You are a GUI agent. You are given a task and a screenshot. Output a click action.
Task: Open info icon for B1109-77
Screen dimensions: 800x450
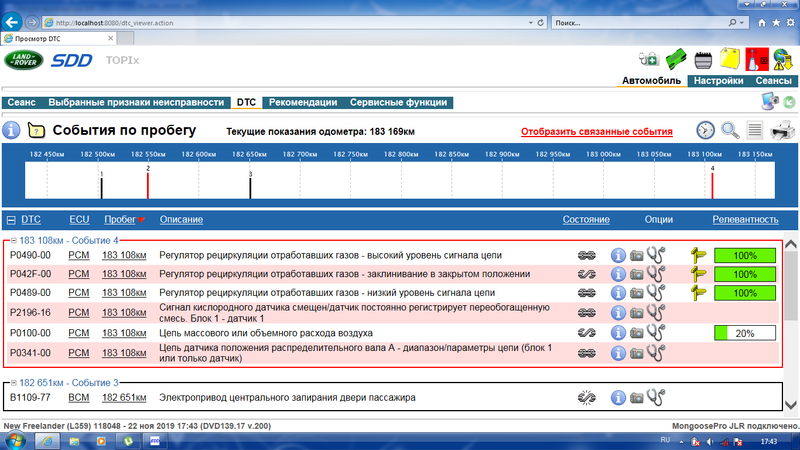point(618,397)
